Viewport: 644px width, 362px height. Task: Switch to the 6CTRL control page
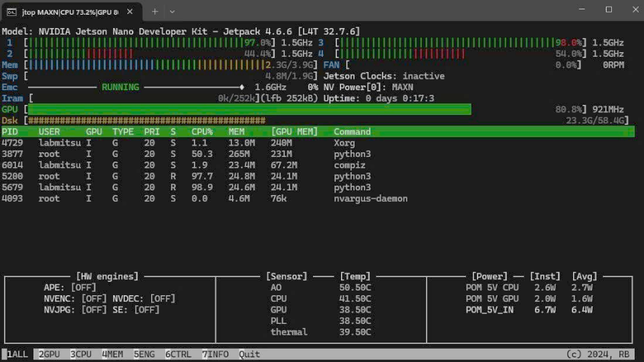(x=179, y=354)
